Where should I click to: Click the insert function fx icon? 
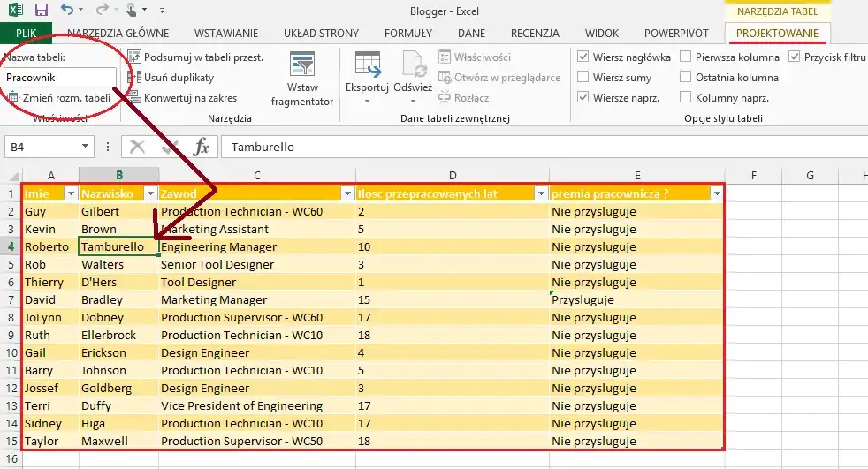coord(201,147)
